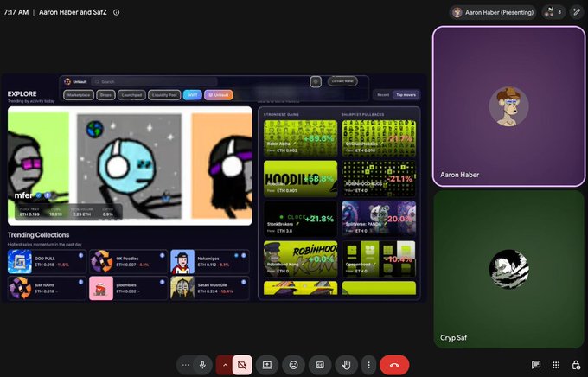588x377 pixels.
Task: Toggle closed captions
Action: click(320, 365)
